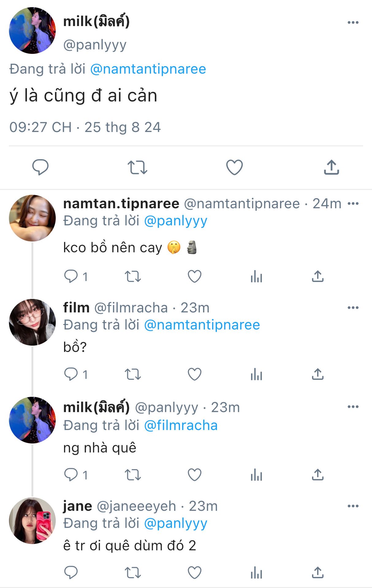Viewport: 372px width, 588px height.
Task: Open more options on namtan.tipnaree's reply
Action: click(353, 203)
